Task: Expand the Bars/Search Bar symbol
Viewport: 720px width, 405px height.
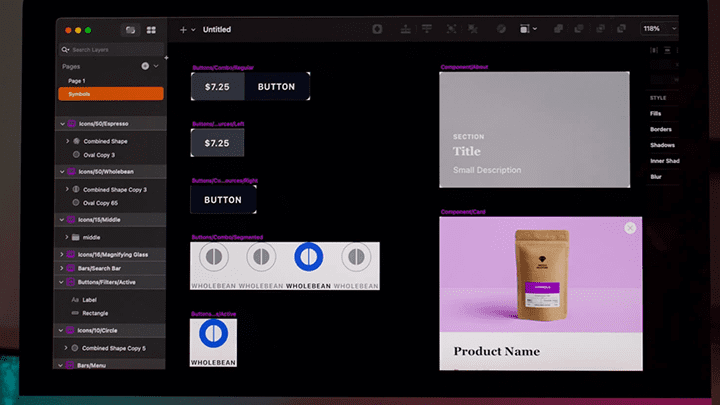Action: (x=62, y=268)
